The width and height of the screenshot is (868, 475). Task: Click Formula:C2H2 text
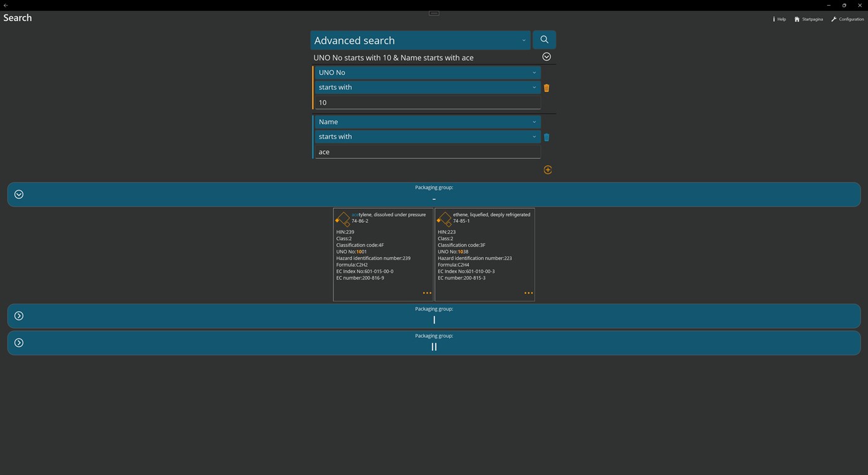pyautogui.click(x=352, y=265)
